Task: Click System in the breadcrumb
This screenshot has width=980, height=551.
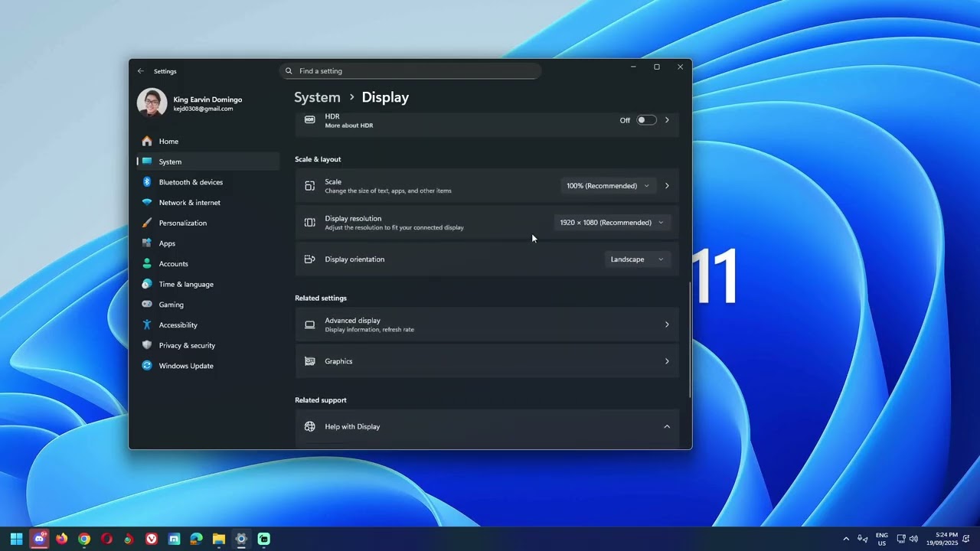Action: click(317, 97)
